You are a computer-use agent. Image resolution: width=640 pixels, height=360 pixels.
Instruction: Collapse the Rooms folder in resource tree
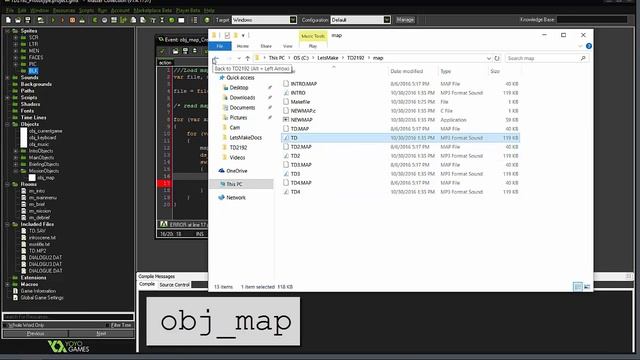tap(7, 184)
